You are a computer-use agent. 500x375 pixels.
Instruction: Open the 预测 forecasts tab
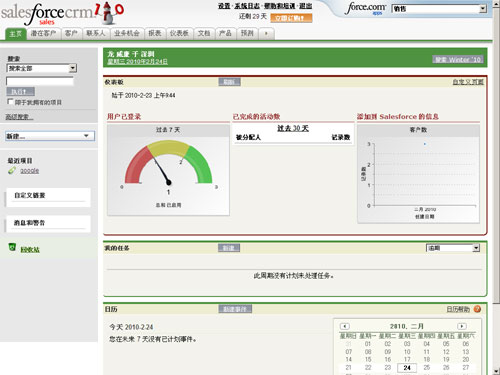[247, 34]
